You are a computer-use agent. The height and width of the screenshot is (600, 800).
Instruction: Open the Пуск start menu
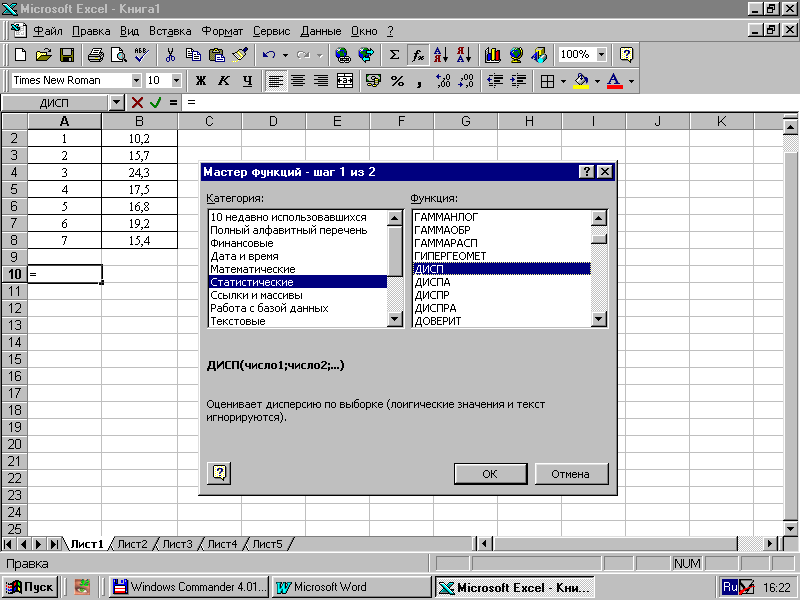tap(30, 587)
